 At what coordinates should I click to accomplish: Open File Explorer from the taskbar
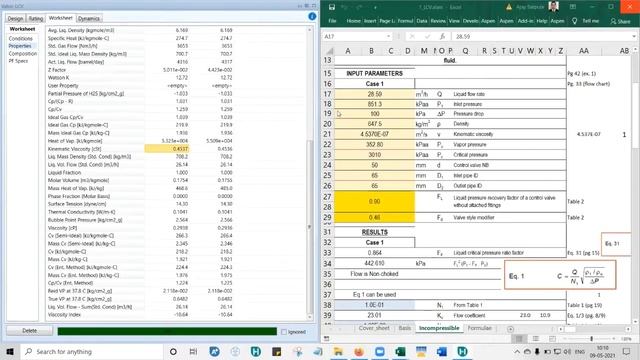[x=338, y=351]
